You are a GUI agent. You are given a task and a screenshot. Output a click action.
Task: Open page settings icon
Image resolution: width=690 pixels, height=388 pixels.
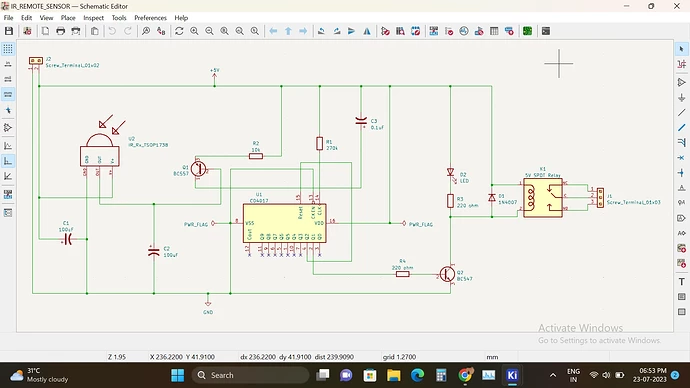point(45,31)
